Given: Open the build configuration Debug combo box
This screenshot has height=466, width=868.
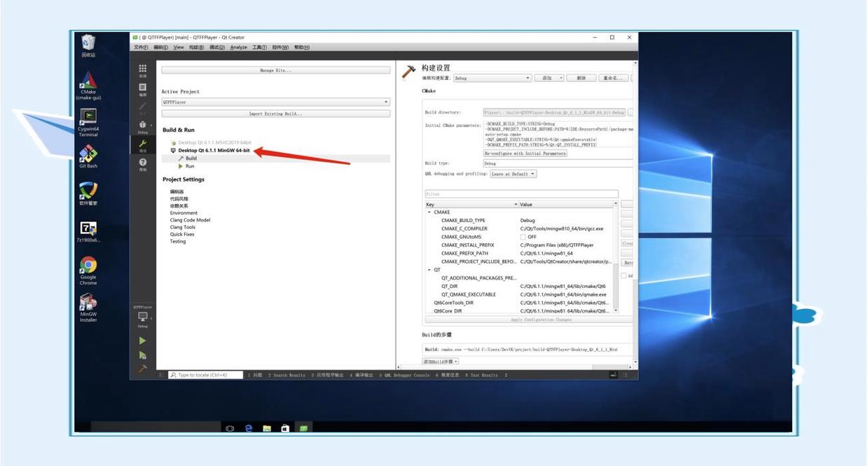Looking at the screenshot, I should (492, 78).
